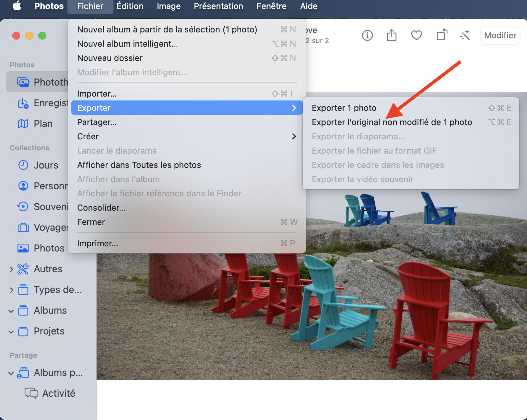Open Personnes icon in sidebar
This screenshot has height=420, width=527.
pos(23,186)
